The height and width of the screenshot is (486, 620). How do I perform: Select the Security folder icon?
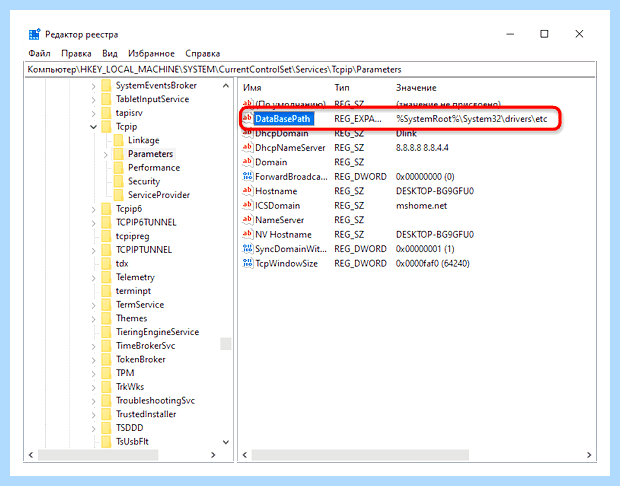pyautogui.click(x=118, y=182)
